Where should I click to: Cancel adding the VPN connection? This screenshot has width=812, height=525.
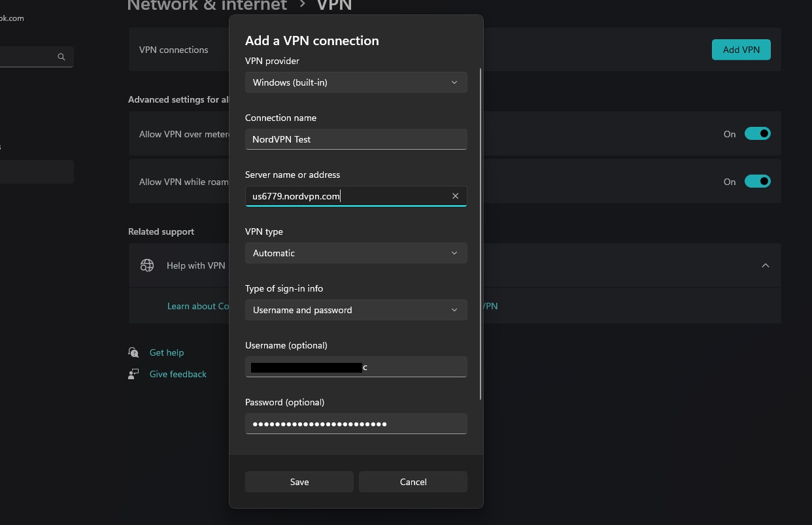pos(413,482)
